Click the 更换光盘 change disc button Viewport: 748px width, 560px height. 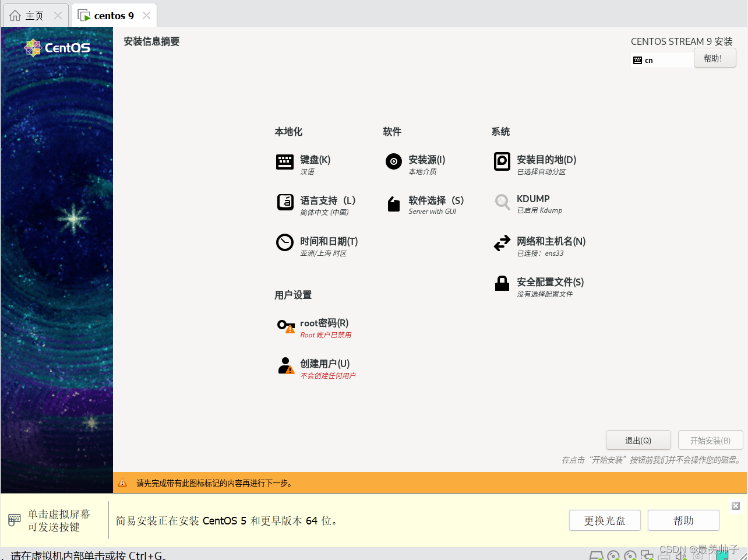pos(605,520)
